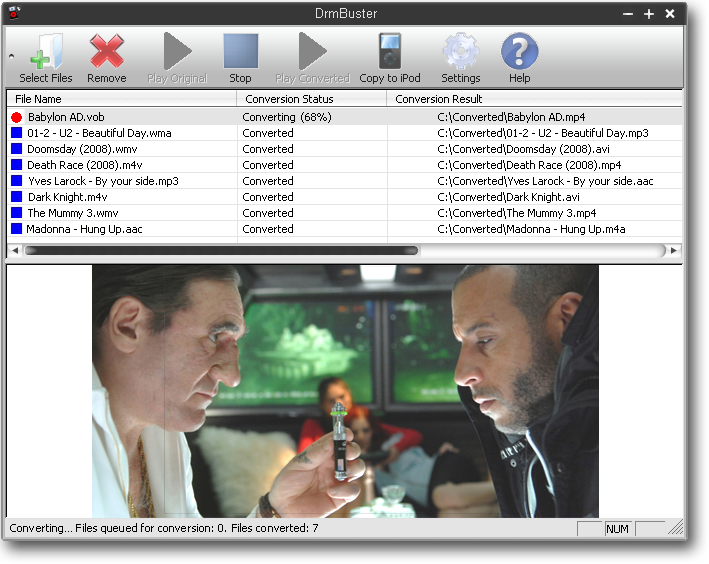The height and width of the screenshot is (564, 709).
Task: Click result path C:\Converted\Dark Knight.avi
Action: coord(509,197)
